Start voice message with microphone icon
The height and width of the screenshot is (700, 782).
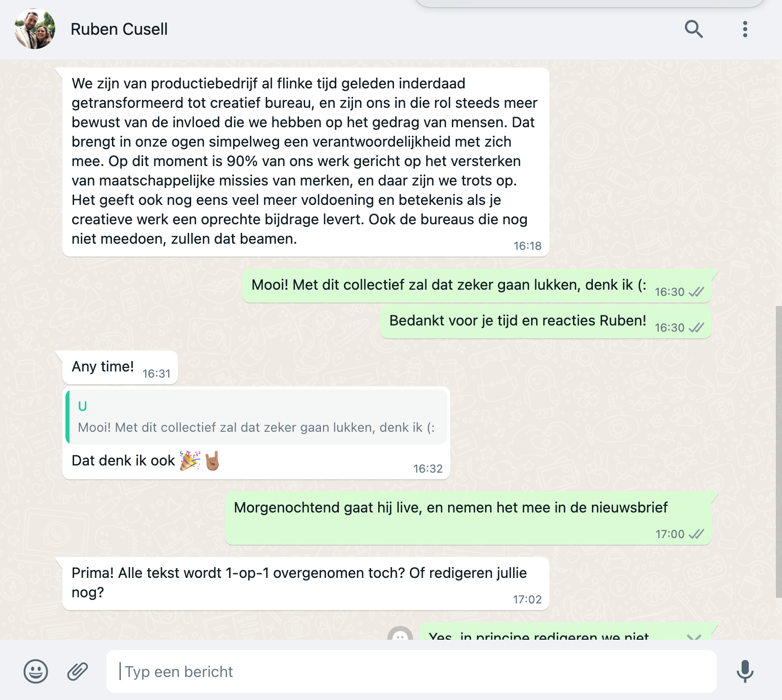pyautogui.click(x=745, y=671)
